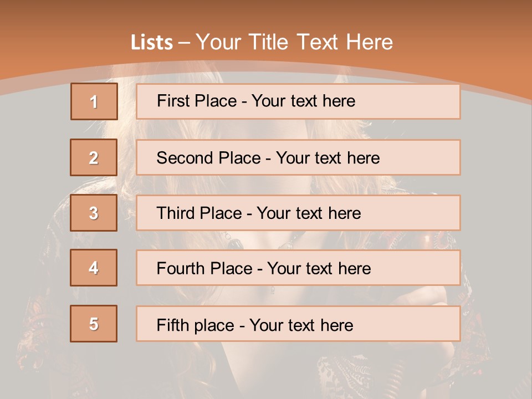Click the orange header band above the title

pyautogui.click(x=266, y=14)
